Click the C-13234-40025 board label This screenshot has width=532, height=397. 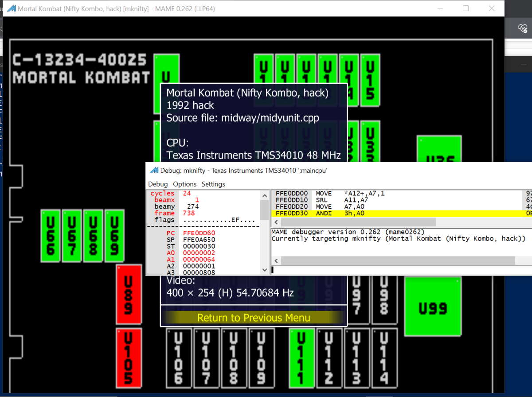point(80,59)
